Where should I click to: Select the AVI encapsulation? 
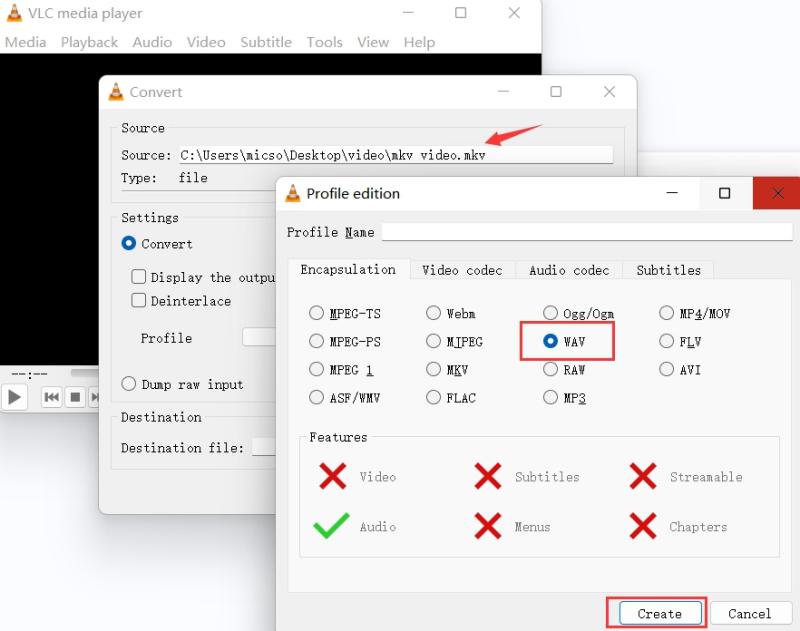point(666,369)
